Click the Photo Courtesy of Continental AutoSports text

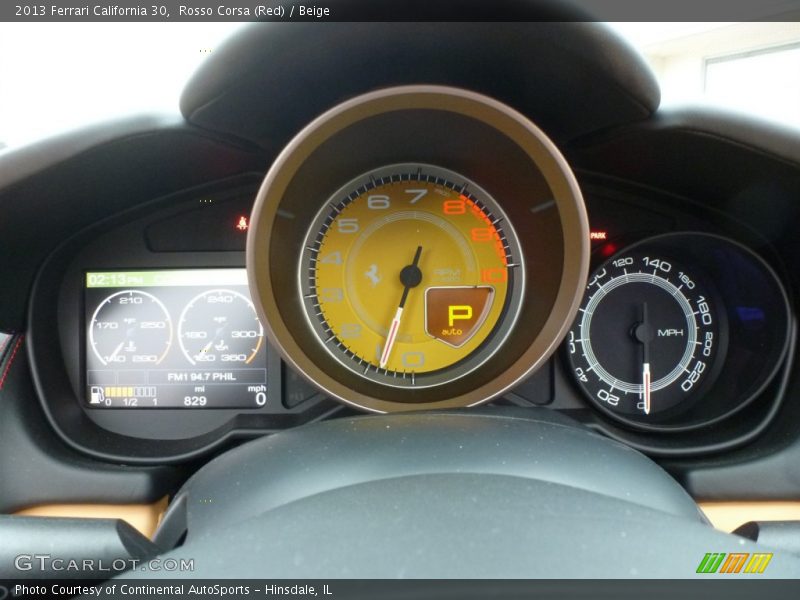(132, 590)
